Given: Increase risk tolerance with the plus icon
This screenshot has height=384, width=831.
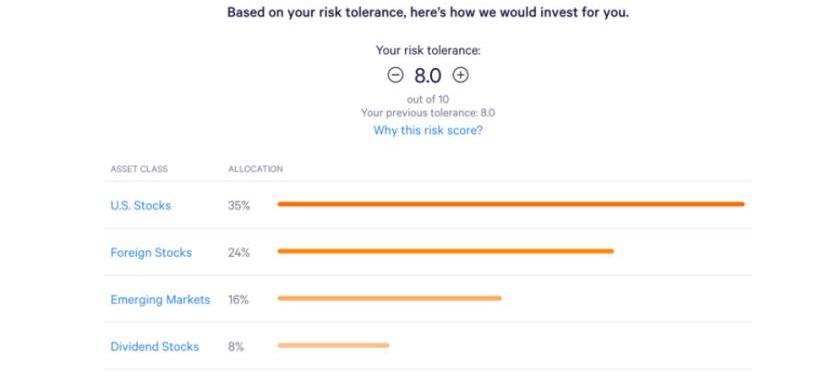Looking at the screenshot, I should [x=461, y=75].
